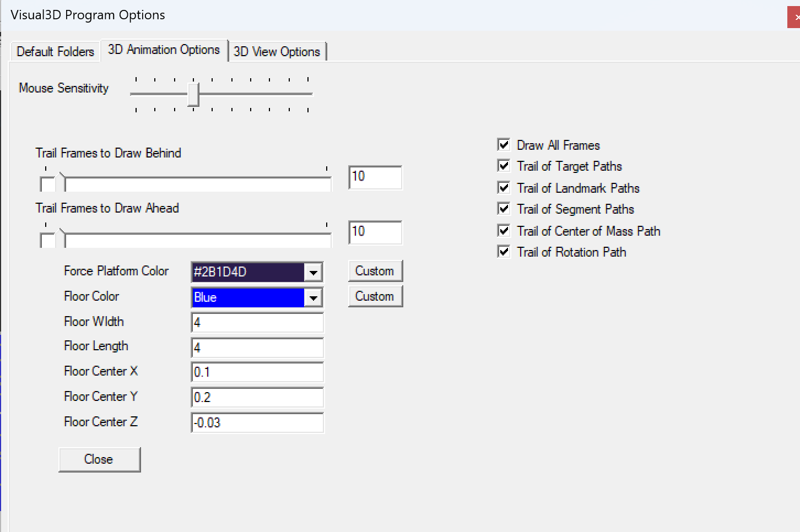Click the Trail Frames Behind value field
The height and width of the screenshot is (532, 800).
pyautogui.click(x=375, y=177)
